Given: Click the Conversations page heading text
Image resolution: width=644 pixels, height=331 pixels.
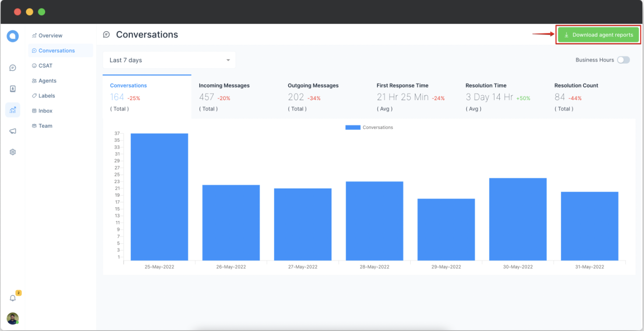Looking at the screenshot, I should (147, 35).
